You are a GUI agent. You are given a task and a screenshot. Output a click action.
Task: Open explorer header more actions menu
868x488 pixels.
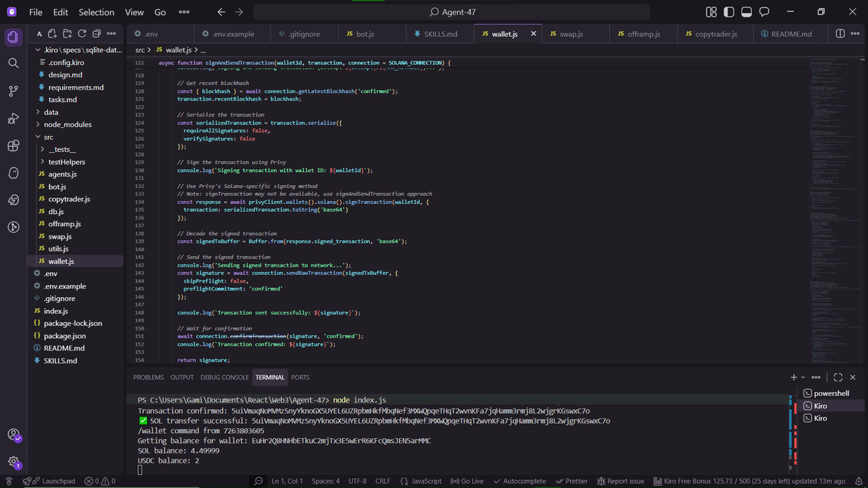click(111, 34)
